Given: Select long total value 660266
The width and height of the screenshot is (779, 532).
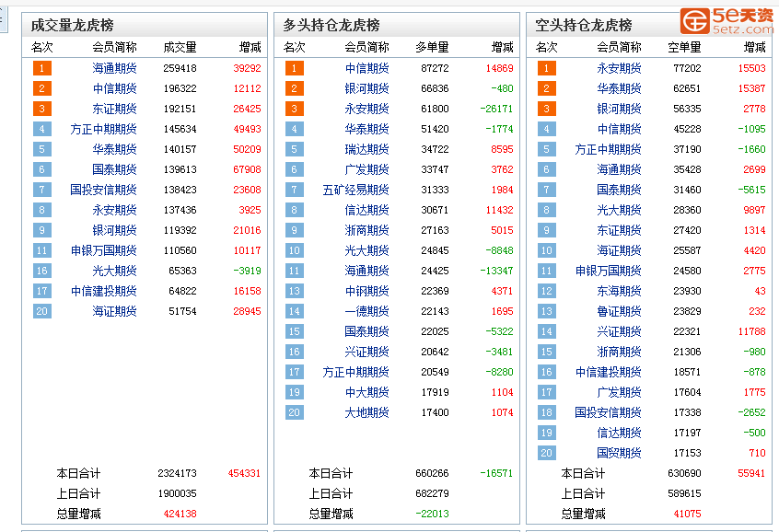Looking at the screenshot, I should click(432, 473).
